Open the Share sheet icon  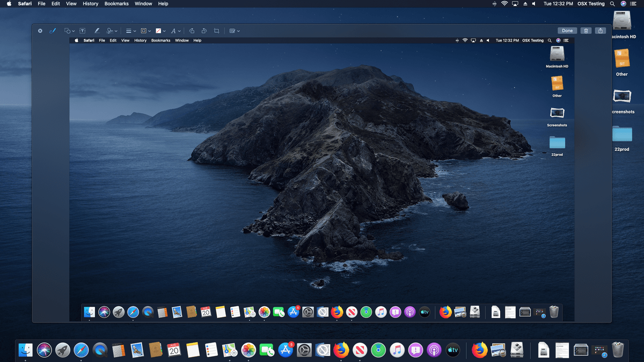601,31
